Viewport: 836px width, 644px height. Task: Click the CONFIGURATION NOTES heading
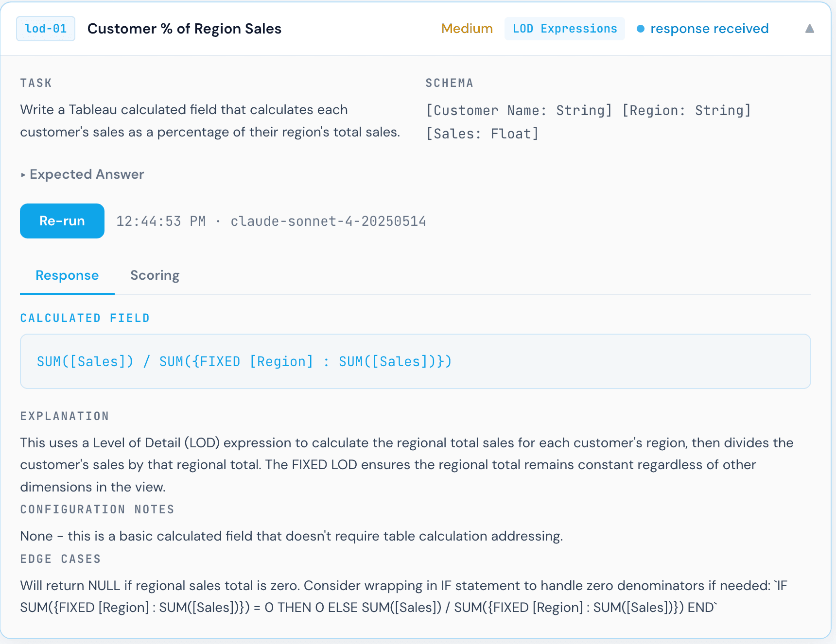coord(97,509)
